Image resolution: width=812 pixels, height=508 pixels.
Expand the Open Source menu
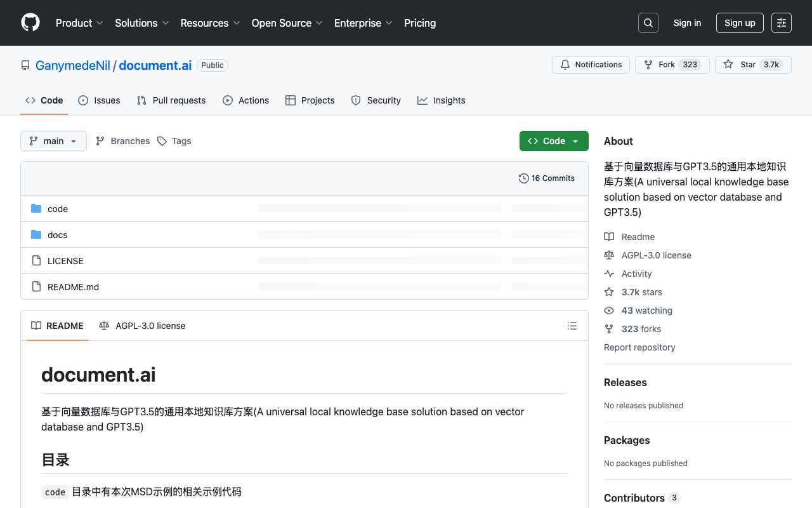point(287,23)
